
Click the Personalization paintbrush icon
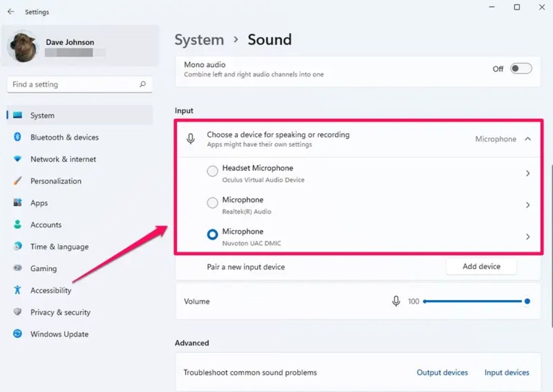click(x=17, y=181)
